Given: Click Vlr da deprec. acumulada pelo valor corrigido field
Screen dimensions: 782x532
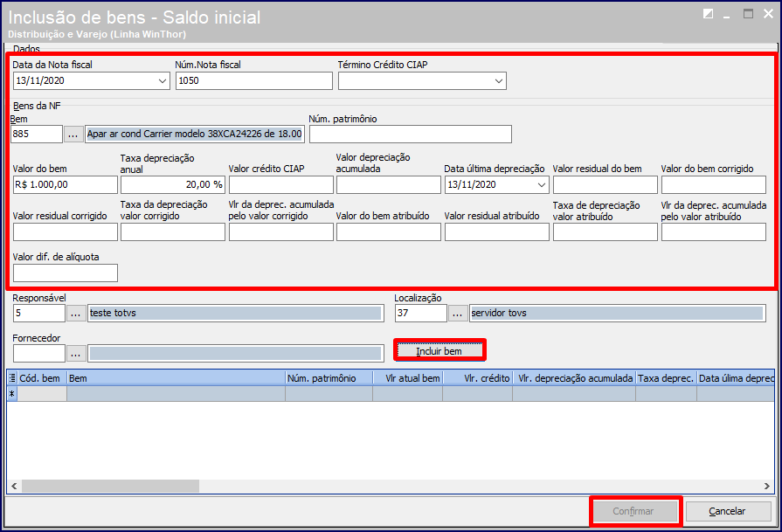Looking at the screenshot, I should [281, 231].
